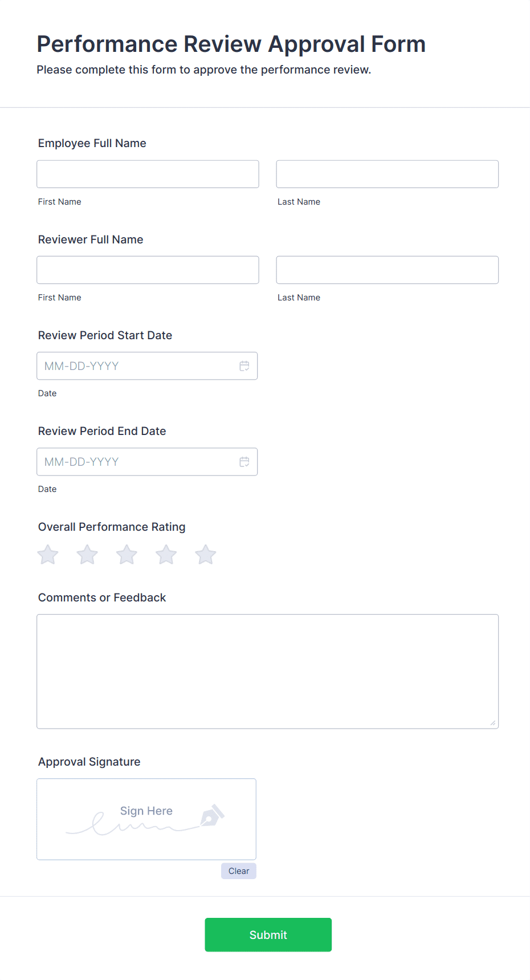The height and width of the screenshot is (980, 530).
Task: Select the first star in Overall Performance Rating
Action: tap(47, 554)
